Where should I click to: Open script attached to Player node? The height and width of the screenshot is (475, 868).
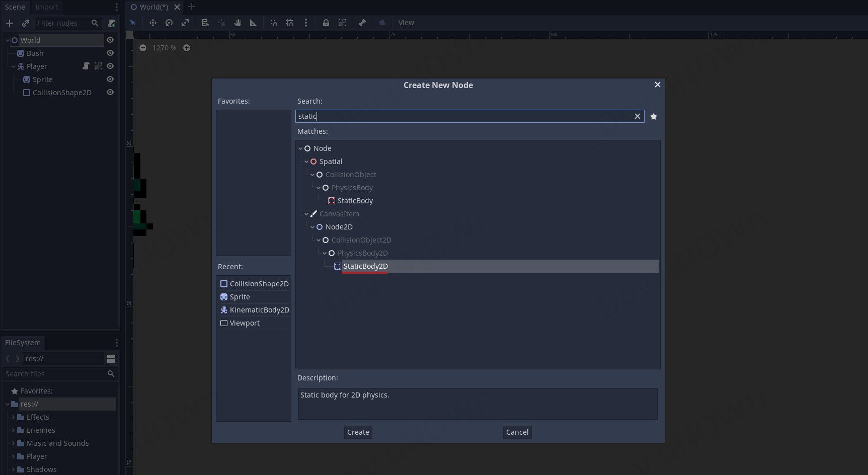(x=86, y=66)
